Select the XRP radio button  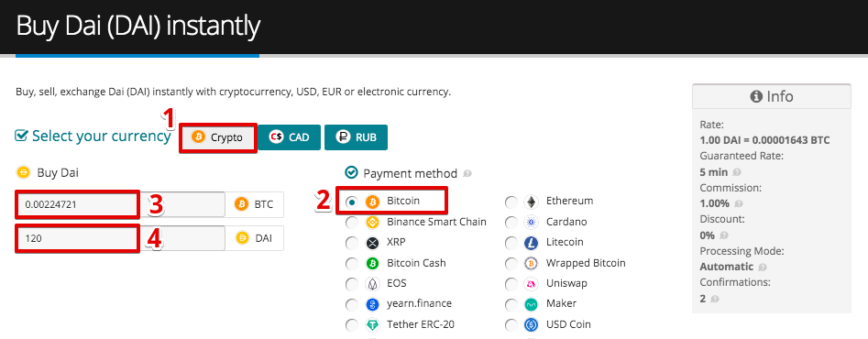point(352,243)
